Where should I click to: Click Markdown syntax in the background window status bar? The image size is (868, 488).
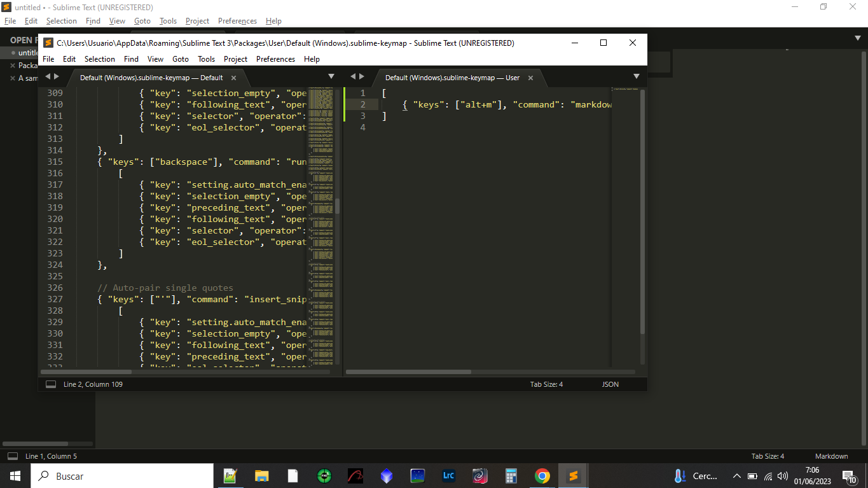[x=831, y=456]
